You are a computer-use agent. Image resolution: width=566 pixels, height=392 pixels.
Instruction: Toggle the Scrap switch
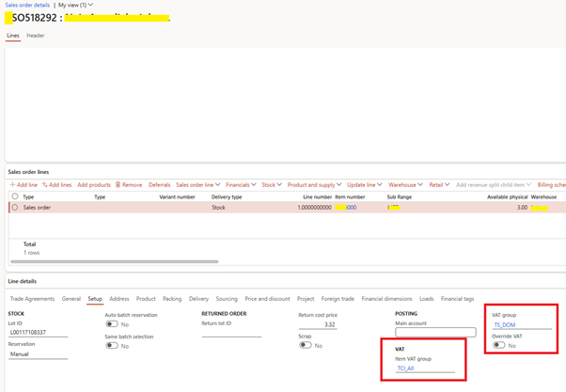[306, 345]
